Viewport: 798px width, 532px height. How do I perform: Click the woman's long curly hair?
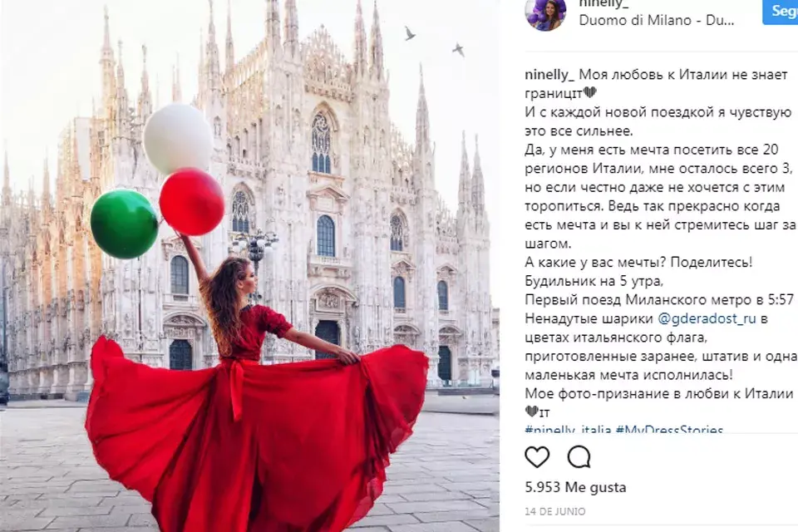point(224,300)
